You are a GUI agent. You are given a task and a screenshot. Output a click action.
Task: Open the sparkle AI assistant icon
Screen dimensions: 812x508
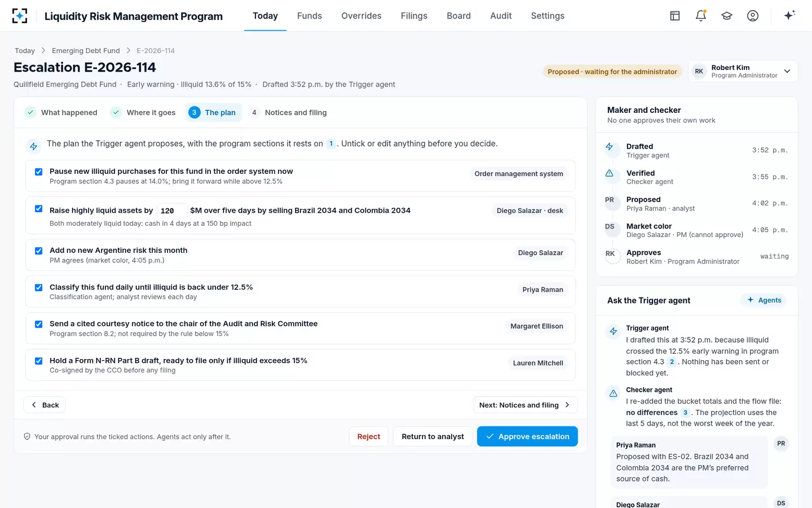click(789, 15)
